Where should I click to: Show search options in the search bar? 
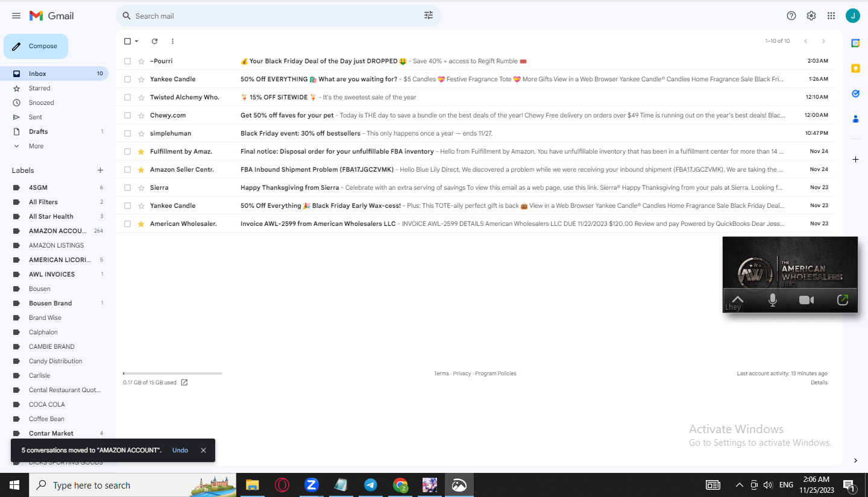(x=429, y=16)
